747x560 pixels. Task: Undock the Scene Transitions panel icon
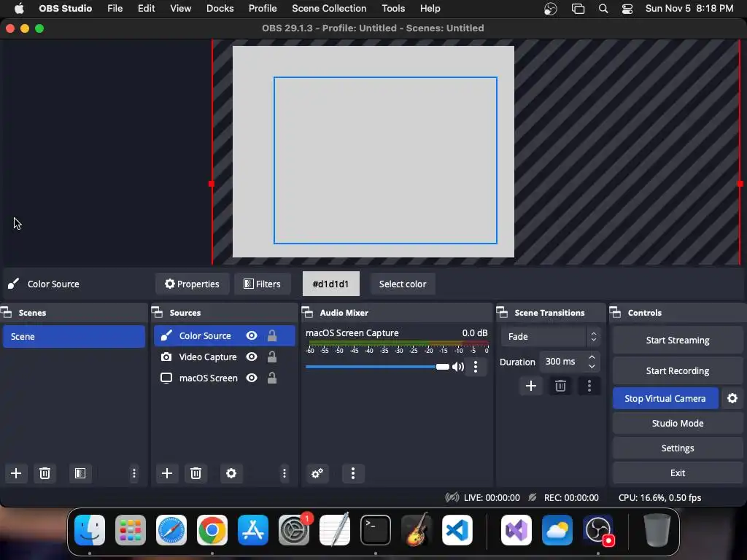click(x=502, y=313)
